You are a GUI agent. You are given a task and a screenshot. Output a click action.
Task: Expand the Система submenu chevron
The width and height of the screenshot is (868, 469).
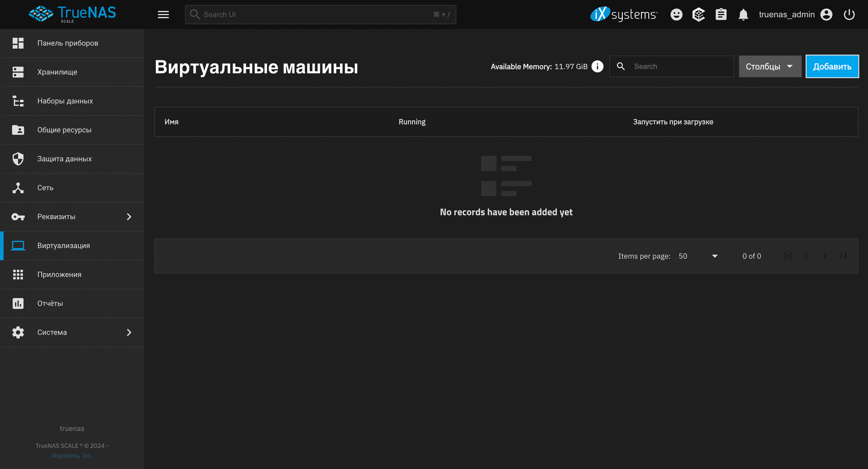[x=129, y=332]
